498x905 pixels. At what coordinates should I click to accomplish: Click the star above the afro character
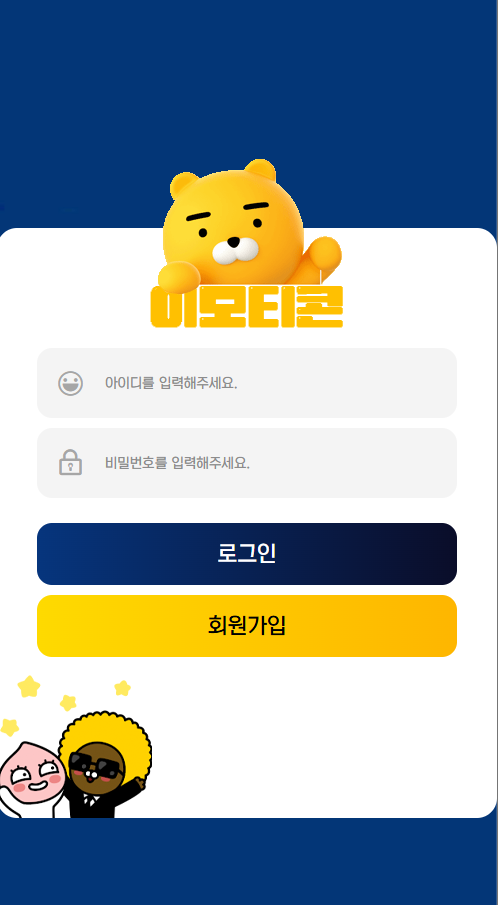coord(122,688)
